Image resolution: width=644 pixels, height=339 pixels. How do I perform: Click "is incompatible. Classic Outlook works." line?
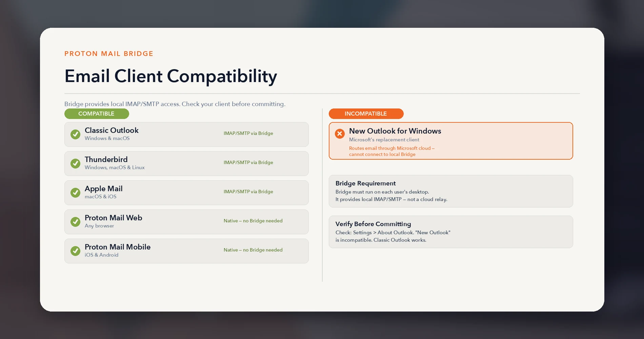(381, 240)
